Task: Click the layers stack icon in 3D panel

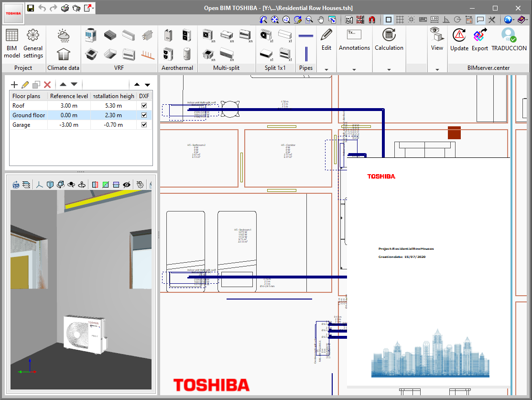Action: click(26, 184)
